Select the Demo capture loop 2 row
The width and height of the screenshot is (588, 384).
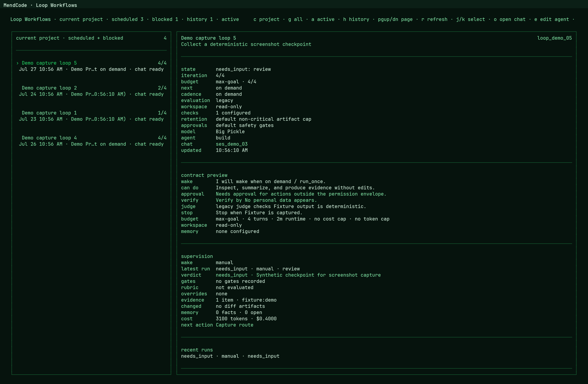click(x=91, y=91)
